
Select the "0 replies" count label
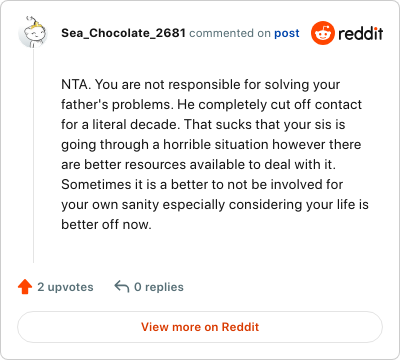(159, 287)
